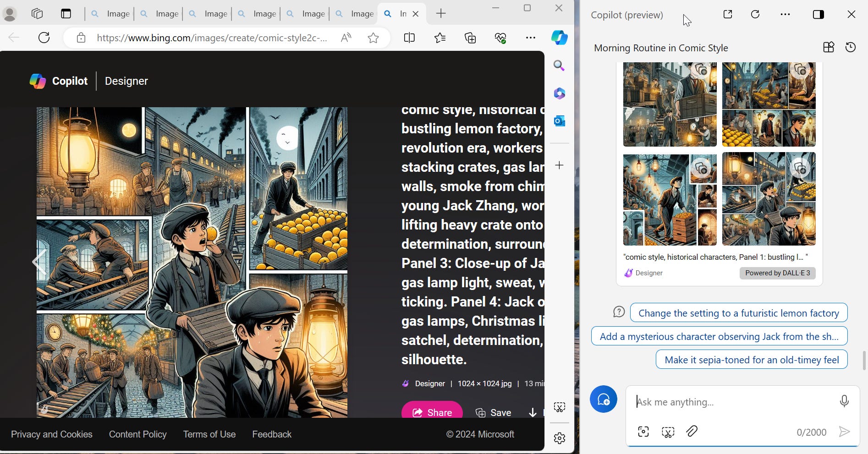The height and width of the screenshot is (454, 868).
Task: Switch to the third Image tab
Action: 208,14
